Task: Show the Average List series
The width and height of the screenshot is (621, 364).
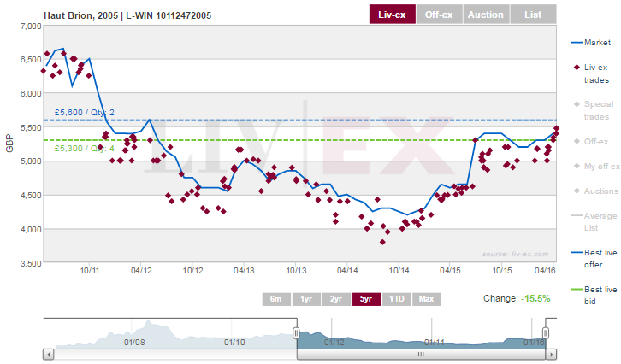Action: (594, 221)
